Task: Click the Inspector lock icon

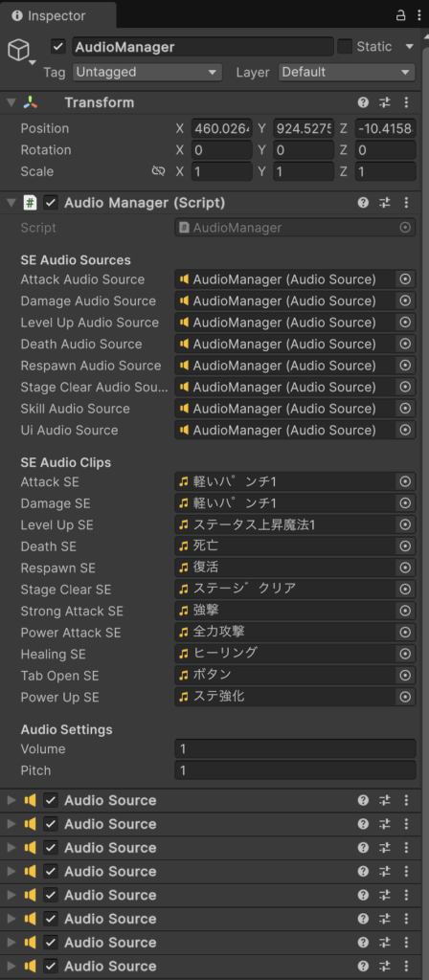Action: 401,15
